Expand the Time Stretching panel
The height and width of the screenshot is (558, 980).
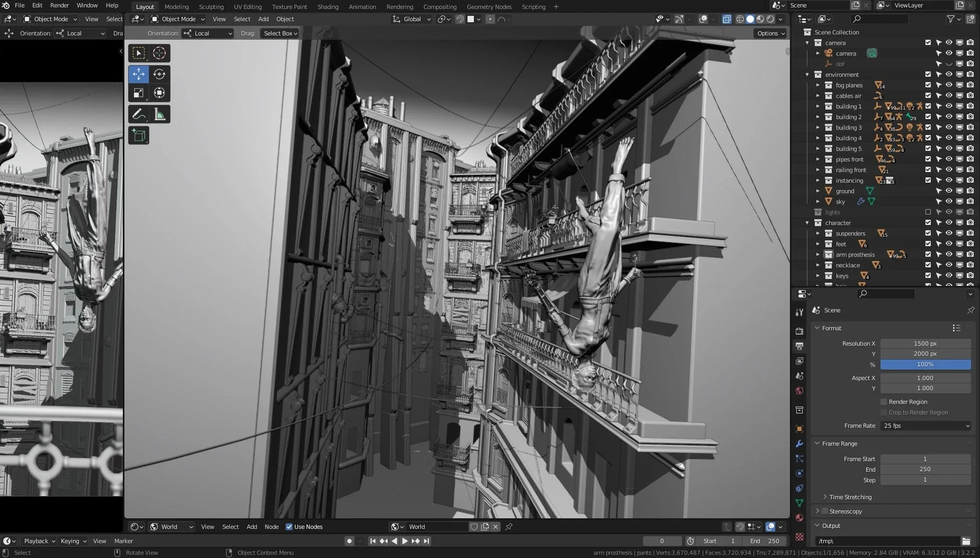[850, 497]
